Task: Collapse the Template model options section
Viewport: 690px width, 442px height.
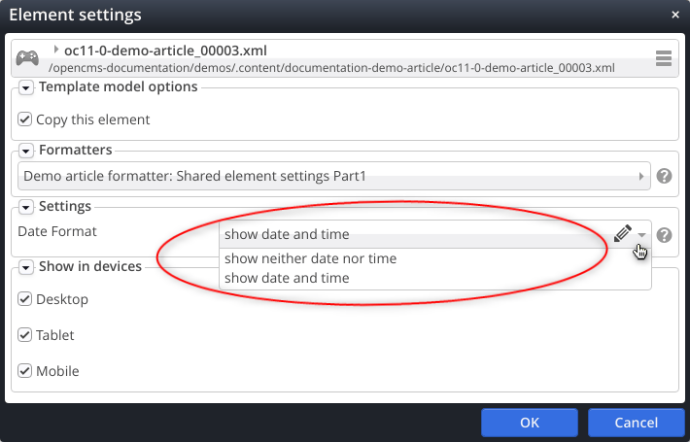Action: [26, 88]
